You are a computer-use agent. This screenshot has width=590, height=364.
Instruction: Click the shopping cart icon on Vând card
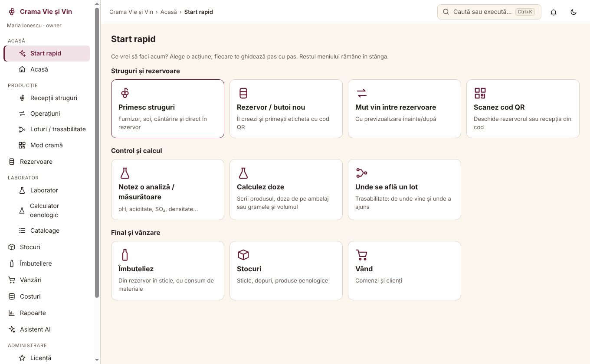tap(362, 255)
